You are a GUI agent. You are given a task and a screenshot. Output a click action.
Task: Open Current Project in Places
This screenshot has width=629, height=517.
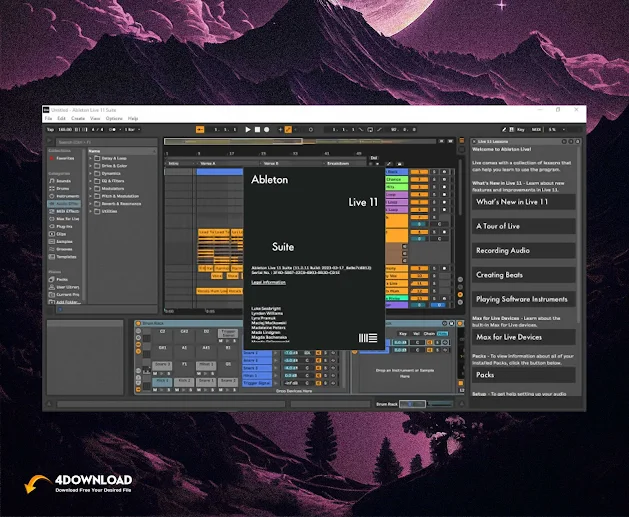pyautogui.click(x=64, y=294)
